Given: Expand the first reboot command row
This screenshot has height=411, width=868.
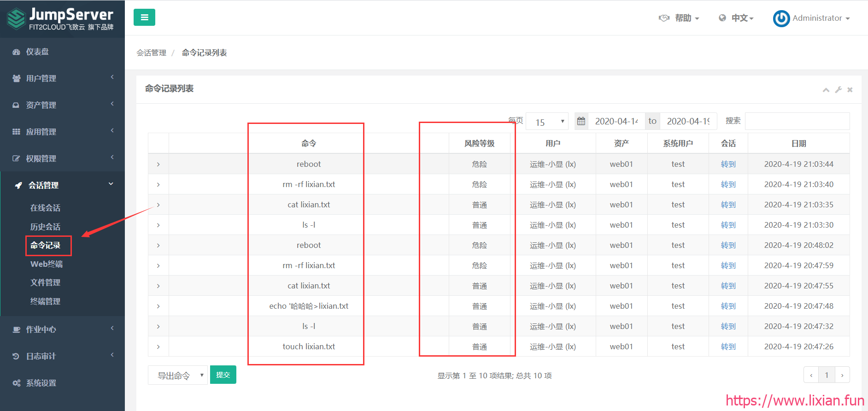Looking at the screenshot, I should coord(158,164).
